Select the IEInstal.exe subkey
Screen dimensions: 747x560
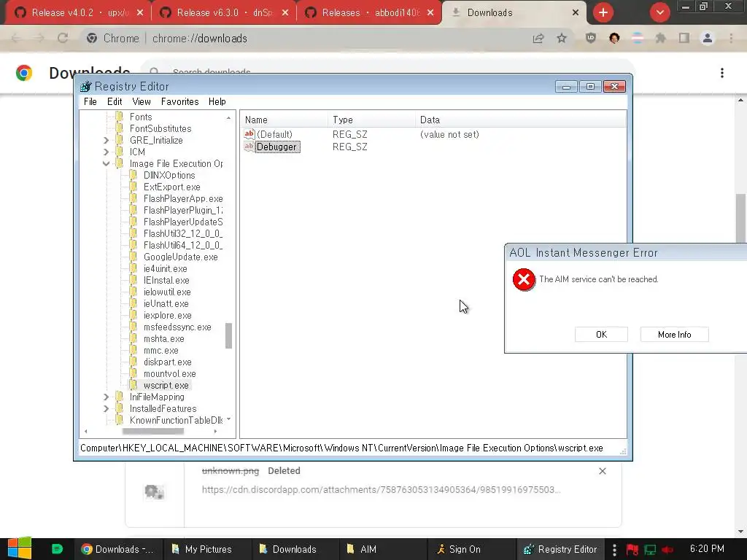(x=166, y=281)
